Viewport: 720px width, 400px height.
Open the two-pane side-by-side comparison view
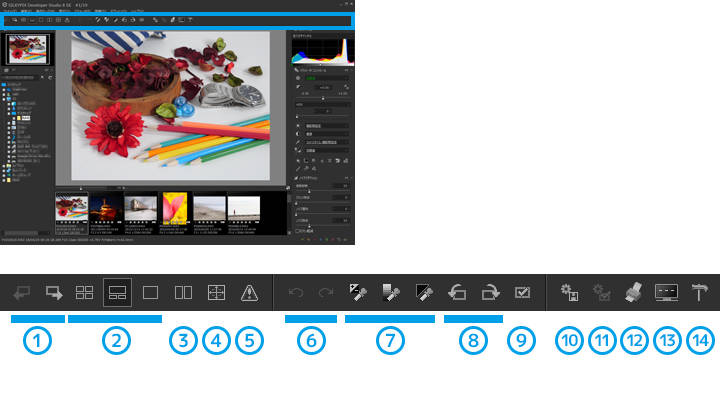[x=184, y=293]
